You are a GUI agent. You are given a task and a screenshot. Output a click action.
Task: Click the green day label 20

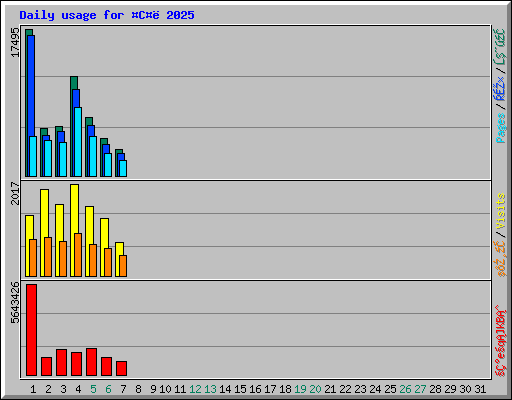[x=315, y=389]
